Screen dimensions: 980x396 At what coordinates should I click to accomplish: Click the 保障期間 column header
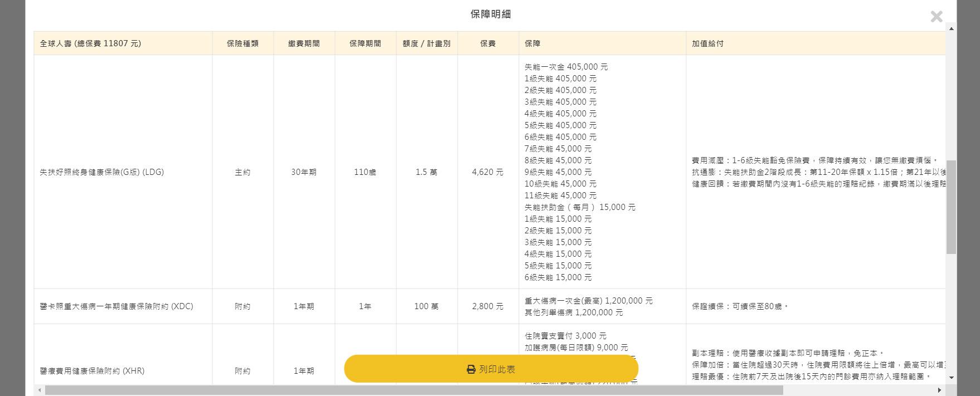point(365,43)
